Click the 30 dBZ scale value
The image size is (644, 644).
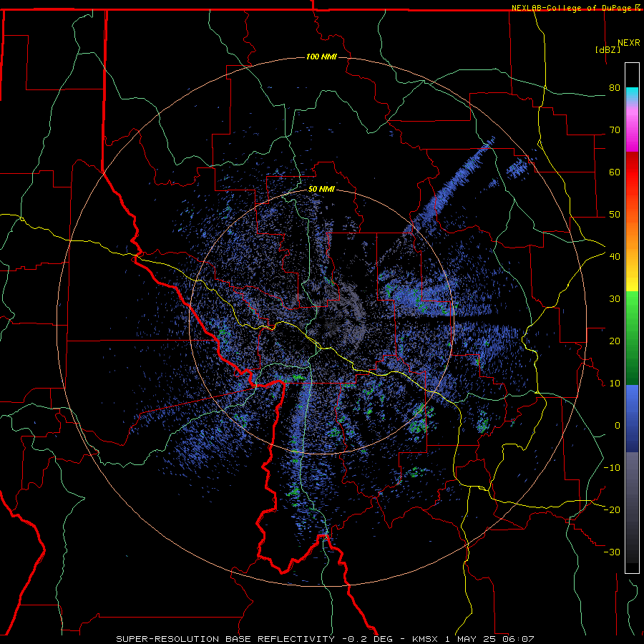(x=615, y=298)
